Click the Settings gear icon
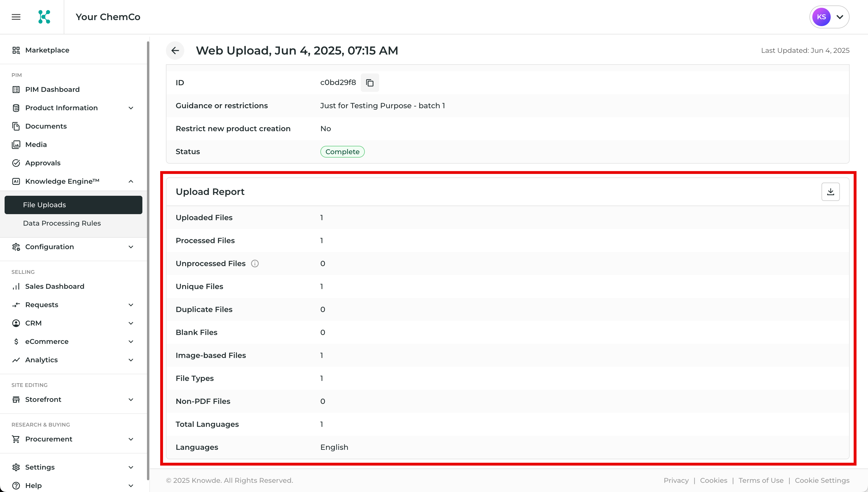The height and width of the screenshot is (492, 868). [x=16, y=467]
